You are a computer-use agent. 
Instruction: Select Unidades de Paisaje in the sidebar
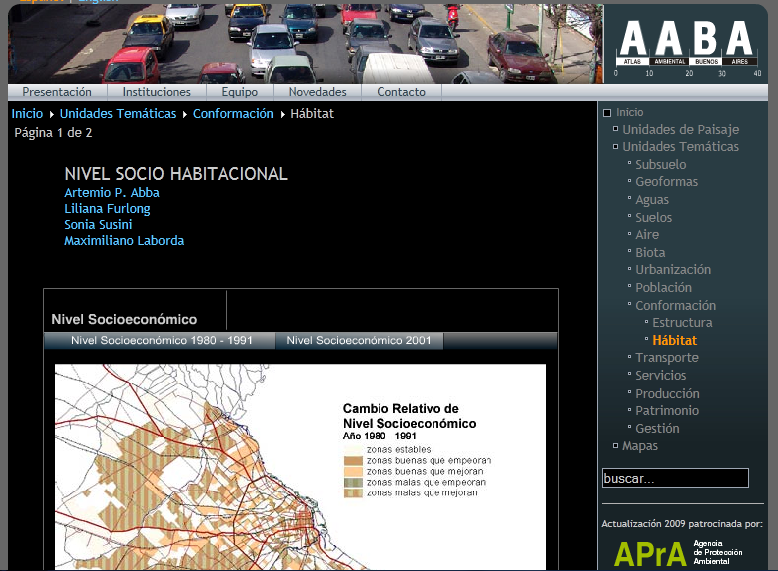pos(680,129)
